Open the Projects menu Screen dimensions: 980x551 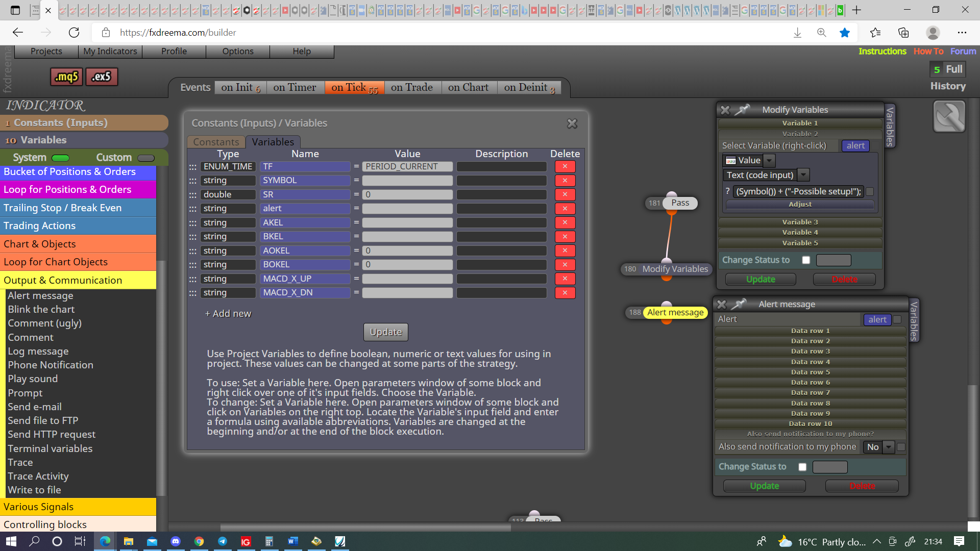coord(46,51)
